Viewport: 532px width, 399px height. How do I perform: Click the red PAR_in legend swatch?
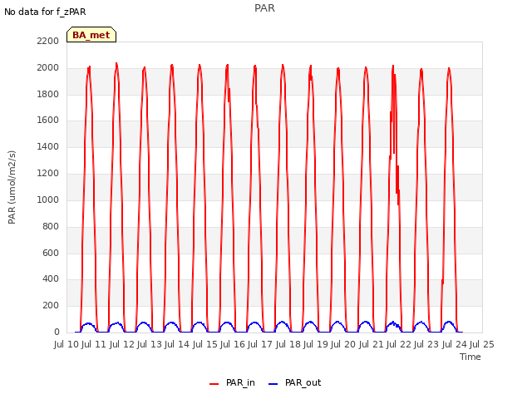[x=214, y=384]
